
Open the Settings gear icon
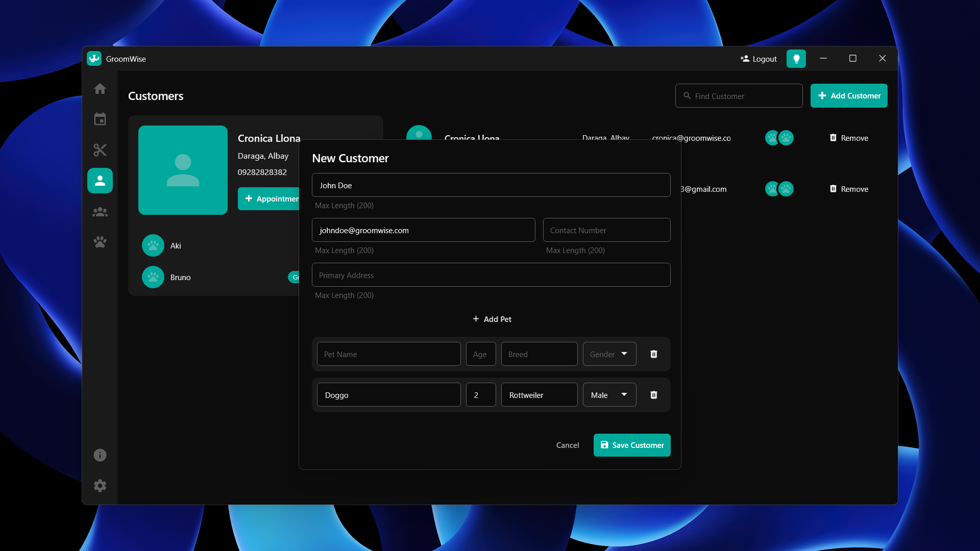pos(100,486)
